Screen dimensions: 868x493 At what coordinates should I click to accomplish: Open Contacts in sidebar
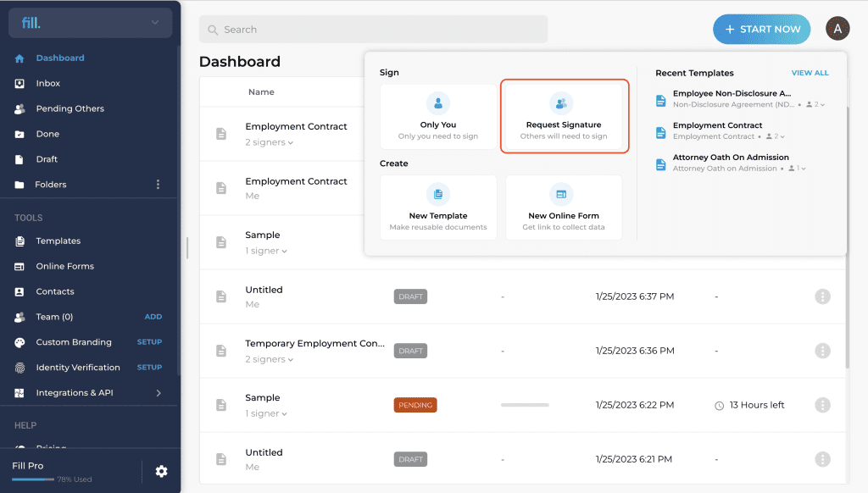point(55,291)
